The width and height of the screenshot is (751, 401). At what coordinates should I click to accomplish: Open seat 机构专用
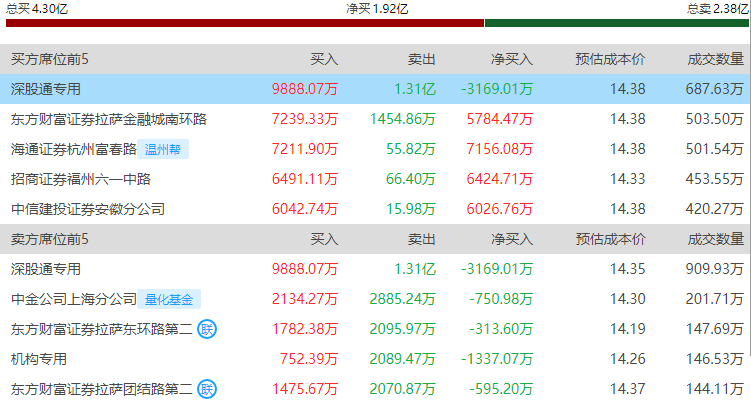(x=39, y=359)
